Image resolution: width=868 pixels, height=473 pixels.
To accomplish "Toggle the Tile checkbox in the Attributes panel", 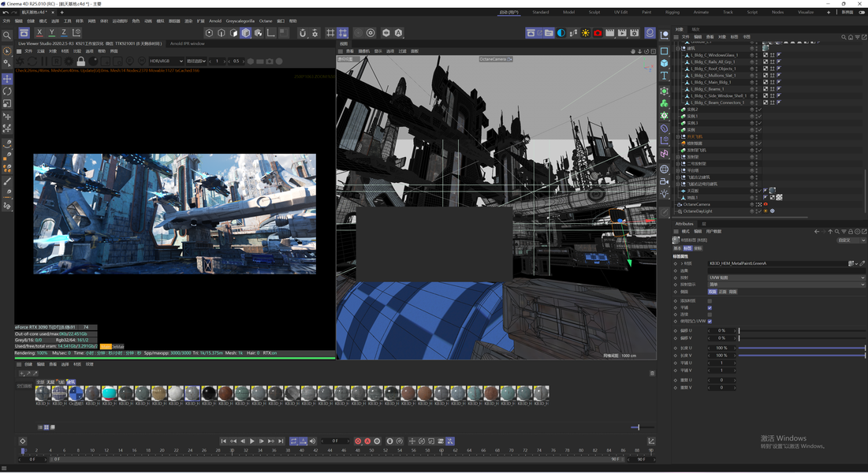I will click(710, 308).
